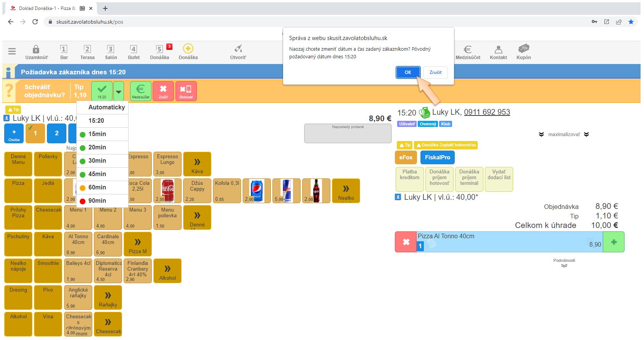Click the Uzamknúť lock icon
The width and height of the screenshot is (644, 340).
(x=36, y=50)
